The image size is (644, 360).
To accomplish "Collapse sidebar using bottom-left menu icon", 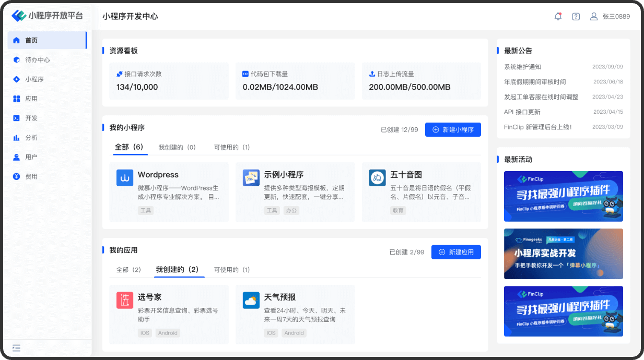I will tap(16, 347).
